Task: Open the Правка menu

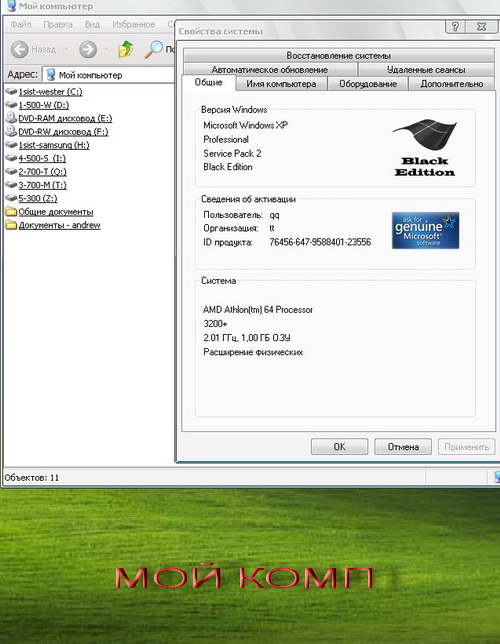Action: tap(58, 24)
